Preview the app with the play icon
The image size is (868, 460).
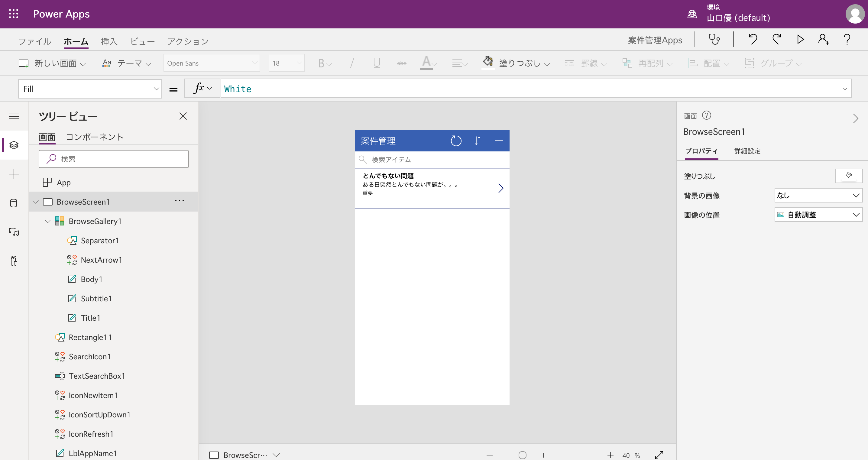click(x=800, y=39)
